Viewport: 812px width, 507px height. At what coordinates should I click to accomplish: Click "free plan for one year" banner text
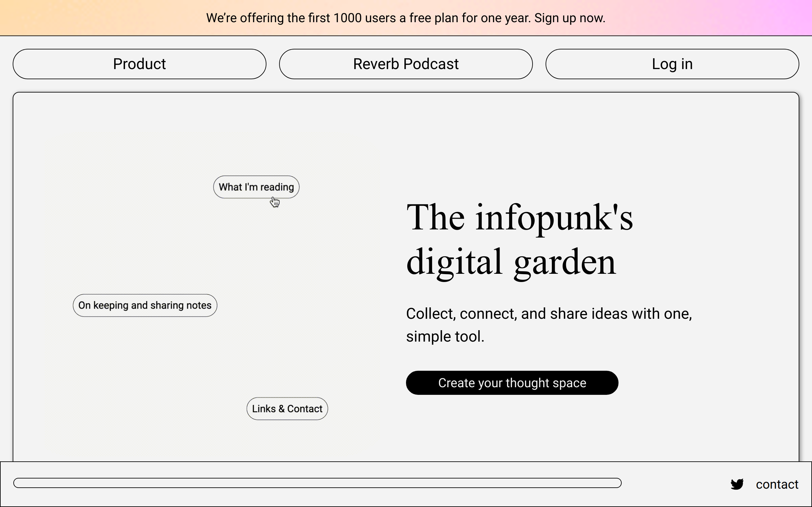click(470, 18)
